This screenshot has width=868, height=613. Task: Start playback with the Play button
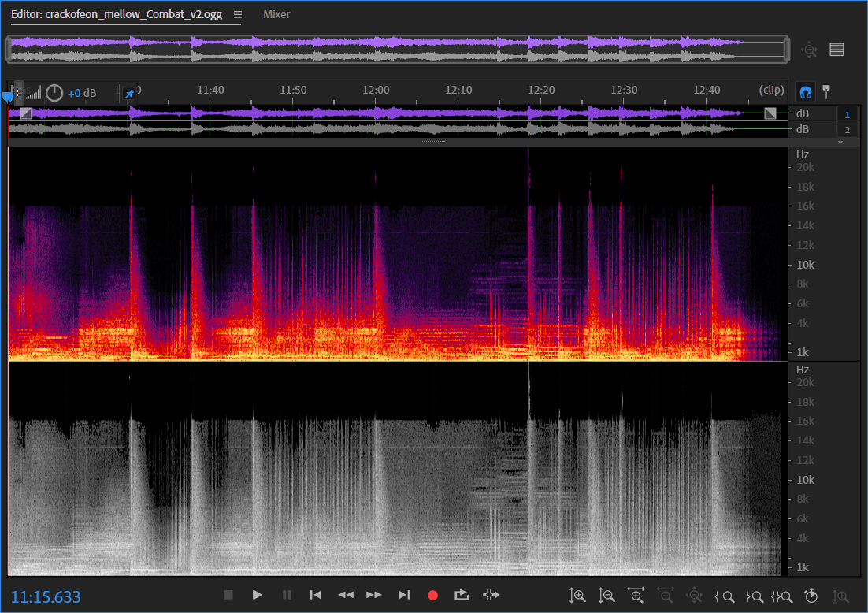click(257, 596)
